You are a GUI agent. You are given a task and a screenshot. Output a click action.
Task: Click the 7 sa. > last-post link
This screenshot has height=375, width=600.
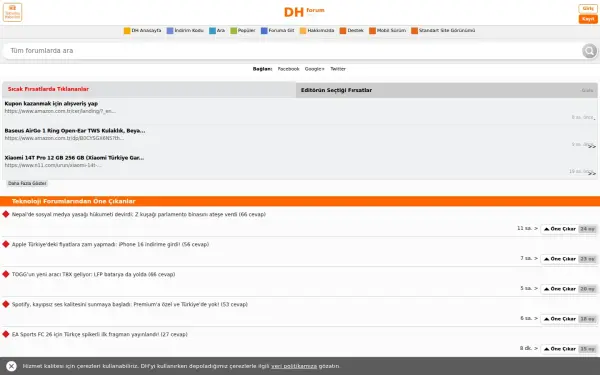click(x=529, y=258)
